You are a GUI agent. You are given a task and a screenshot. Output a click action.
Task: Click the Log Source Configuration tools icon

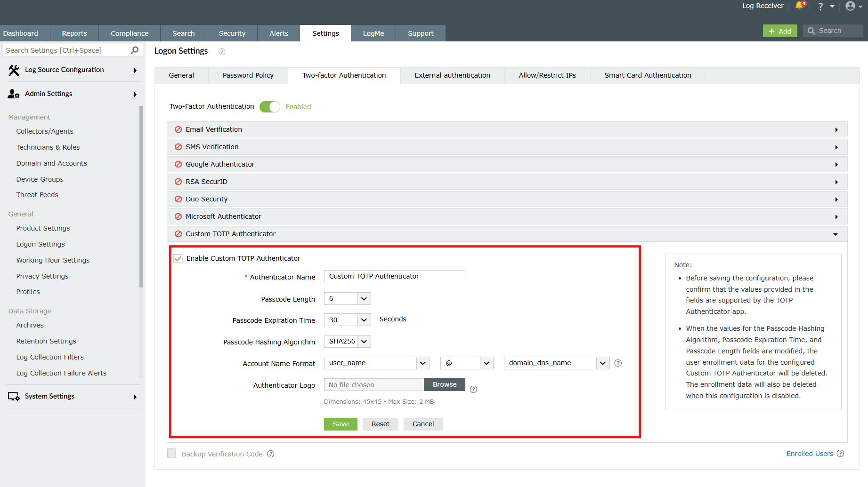click(x=14, y=70)
